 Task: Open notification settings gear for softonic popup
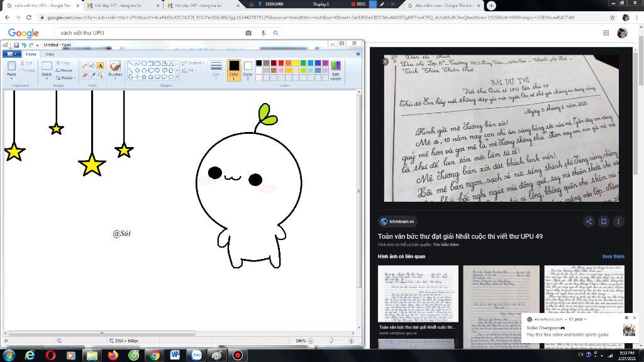[x=626, y=317]
